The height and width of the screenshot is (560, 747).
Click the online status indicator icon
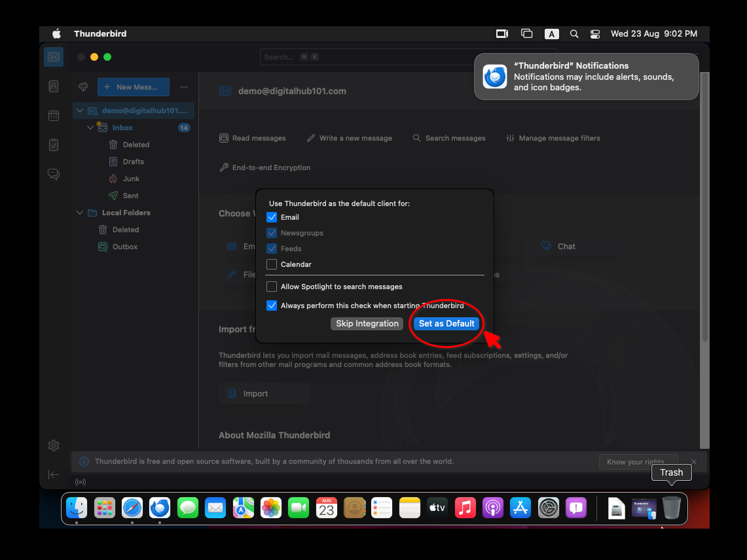point(81,482)
